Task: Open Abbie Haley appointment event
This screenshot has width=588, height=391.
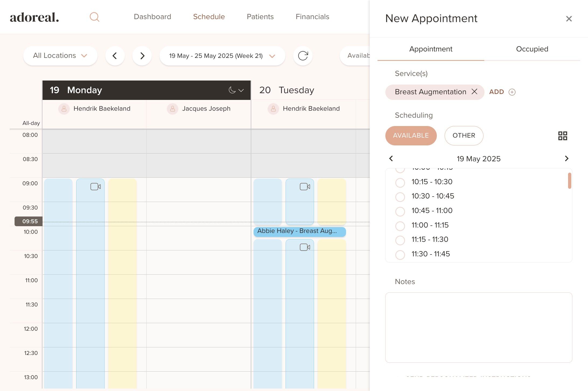Action: pos(299,231)
